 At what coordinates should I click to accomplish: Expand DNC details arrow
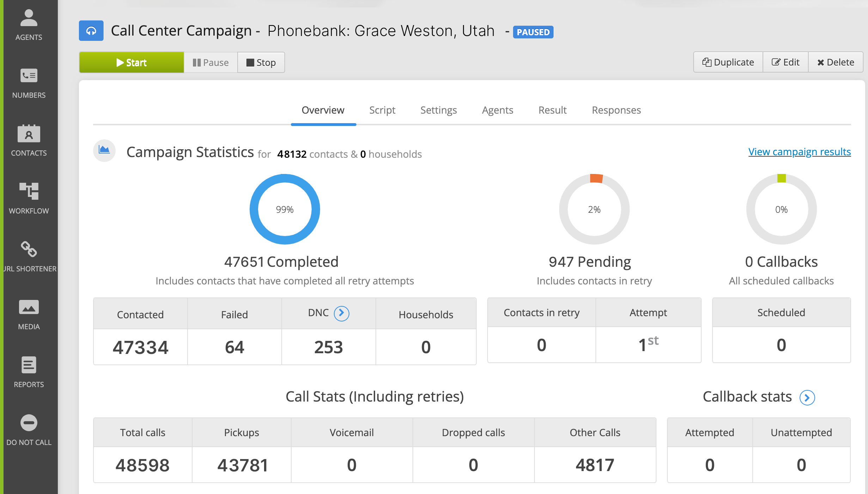341,313
